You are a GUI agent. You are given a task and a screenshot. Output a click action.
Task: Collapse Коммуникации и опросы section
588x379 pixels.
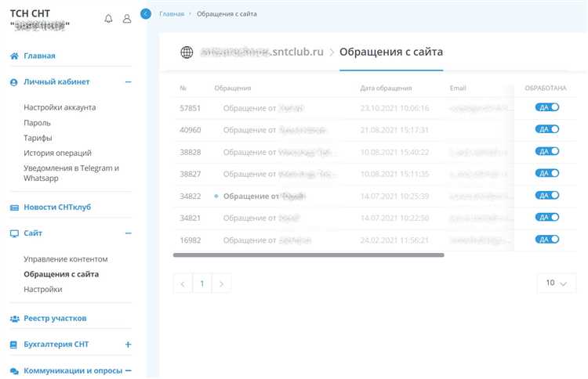(129, 370)
